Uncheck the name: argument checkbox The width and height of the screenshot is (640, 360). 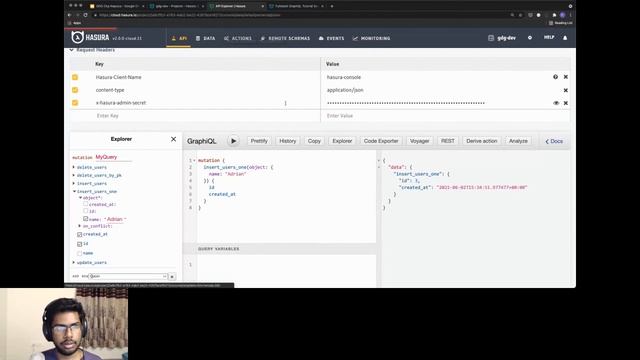(86, 219)
